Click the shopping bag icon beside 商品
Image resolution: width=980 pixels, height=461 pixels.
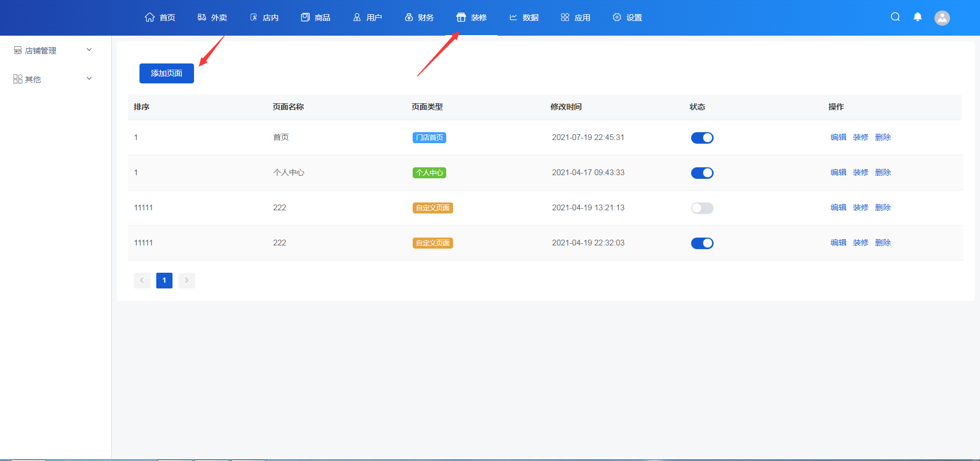305,17
